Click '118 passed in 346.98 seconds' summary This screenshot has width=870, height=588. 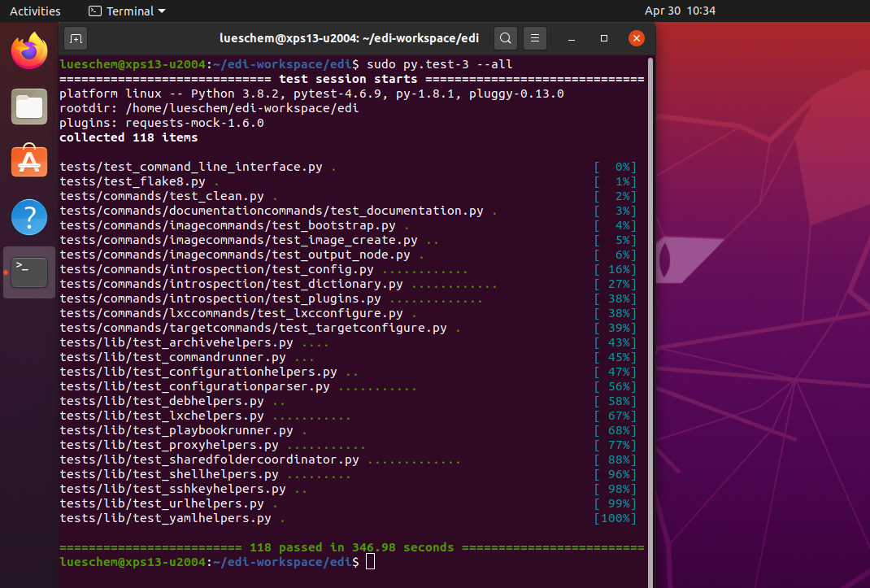tap(352, 547)
